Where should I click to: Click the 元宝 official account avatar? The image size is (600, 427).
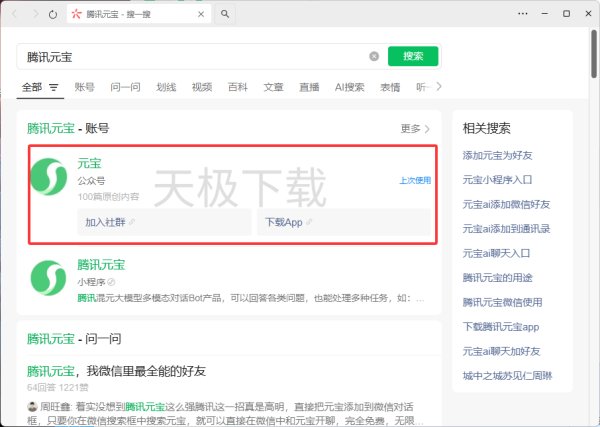(x=48, y=176)
